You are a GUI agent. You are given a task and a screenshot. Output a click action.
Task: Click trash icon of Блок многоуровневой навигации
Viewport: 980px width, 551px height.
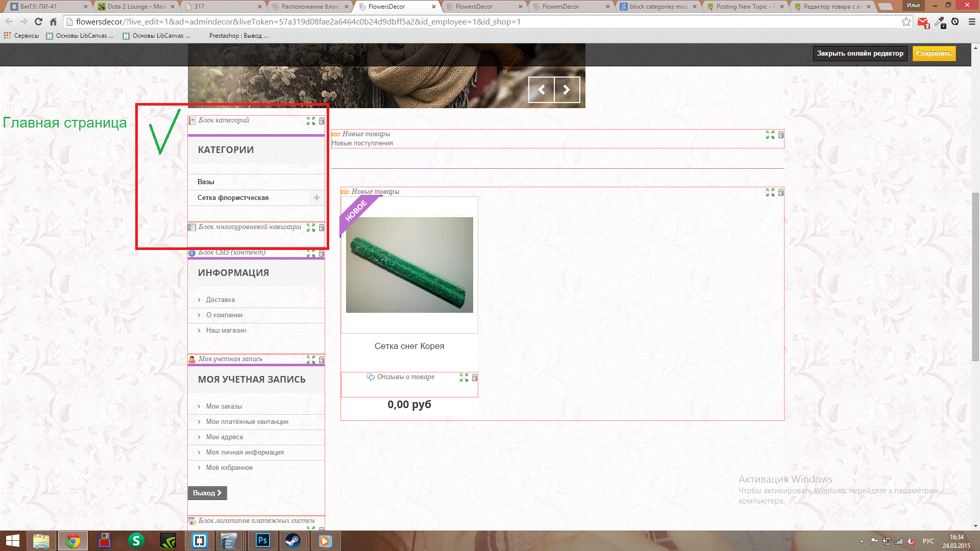pyautogui.click(x=322, y=228)
